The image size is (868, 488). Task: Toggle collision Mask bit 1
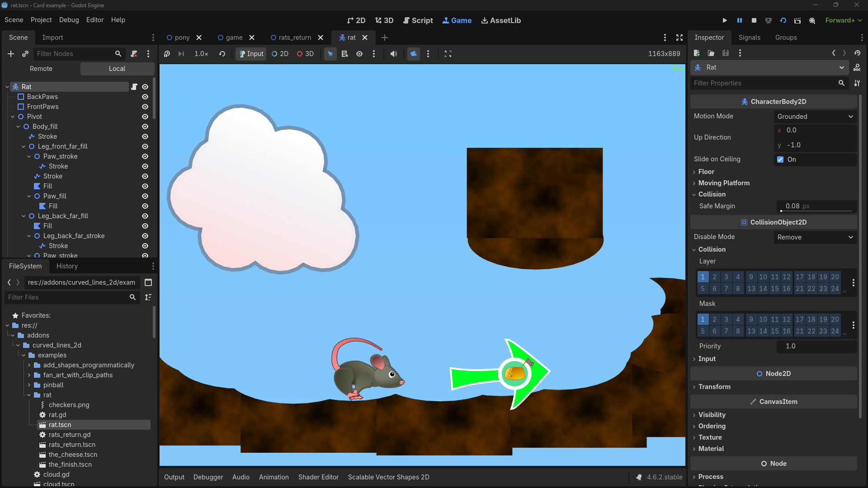point(703,319)
